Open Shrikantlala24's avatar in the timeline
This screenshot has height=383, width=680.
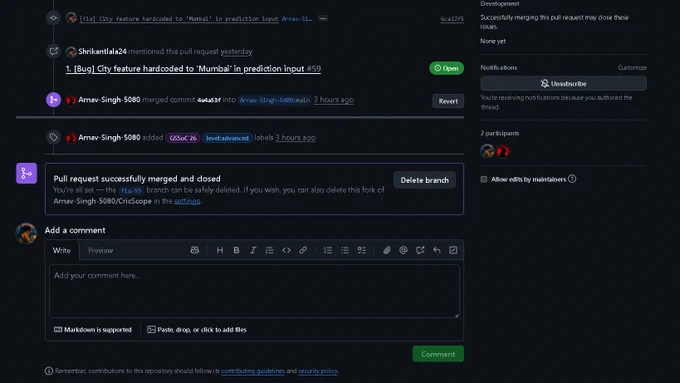[71, 52]
